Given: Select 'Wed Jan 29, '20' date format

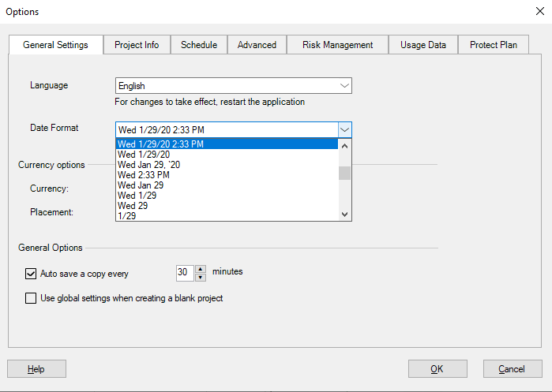Looking at the screenshot, I should [x=148, y=165].
